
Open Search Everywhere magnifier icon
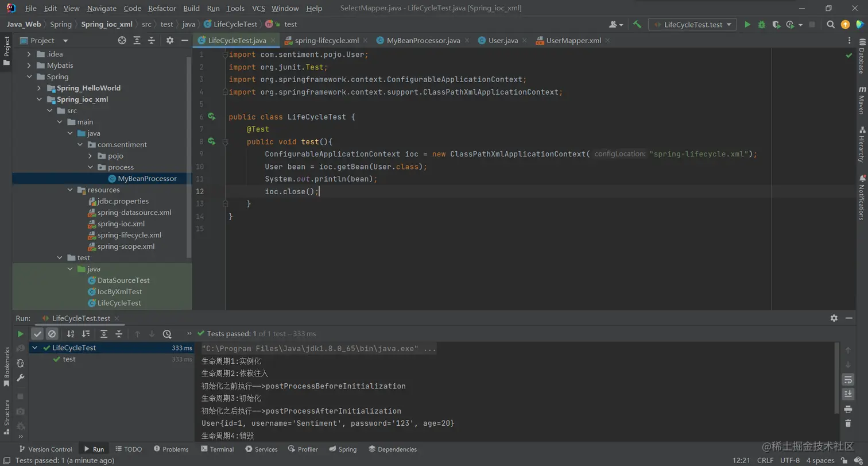pos(831,25)
